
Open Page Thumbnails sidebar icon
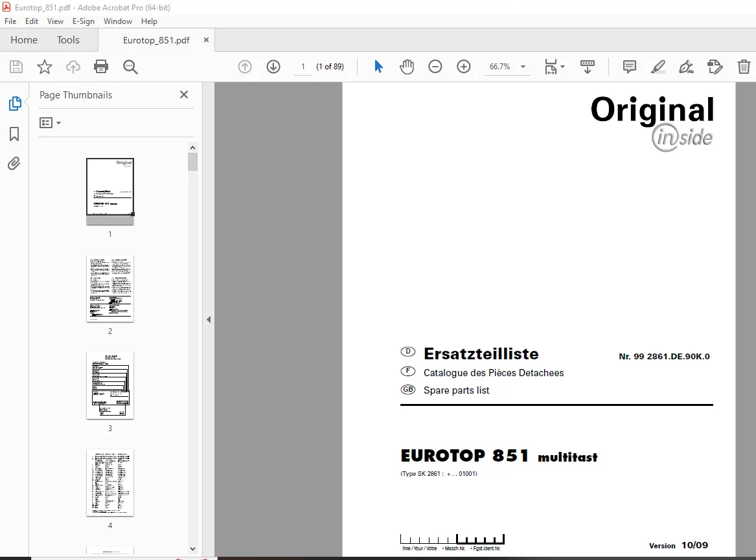click(x=15, y=103)
